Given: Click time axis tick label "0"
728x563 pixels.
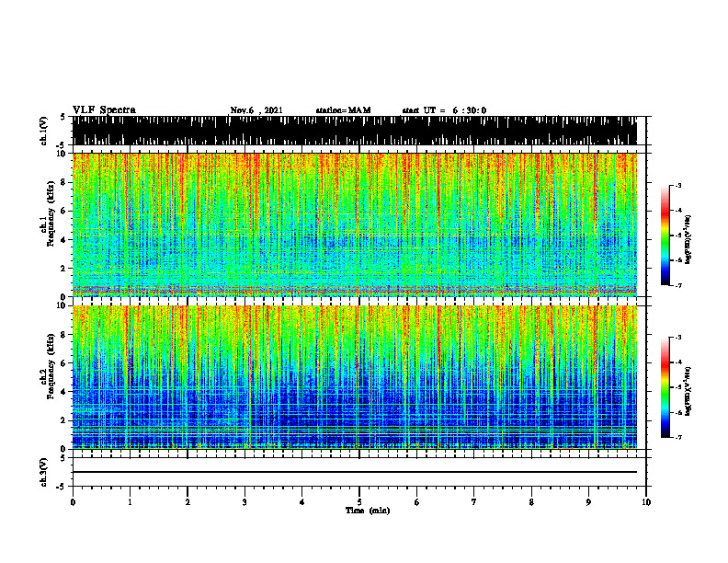Looking at the screenshot, I should click(73, 502).
